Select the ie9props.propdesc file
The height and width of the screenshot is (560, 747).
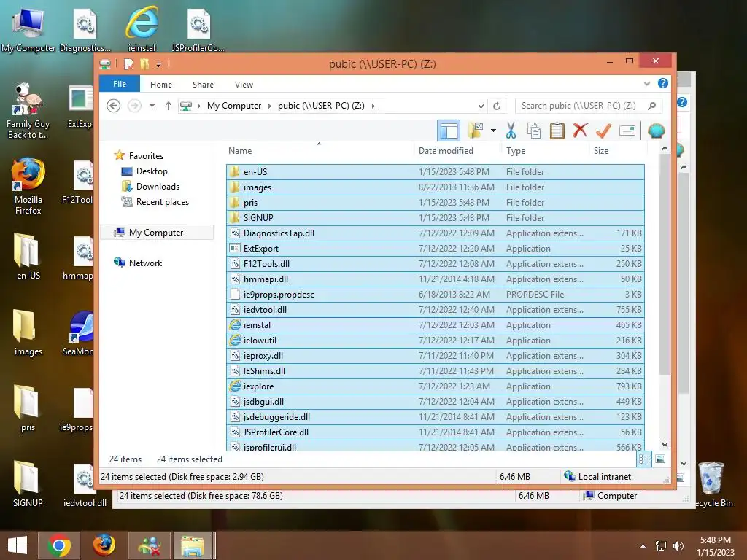click(x=436, y=295)
